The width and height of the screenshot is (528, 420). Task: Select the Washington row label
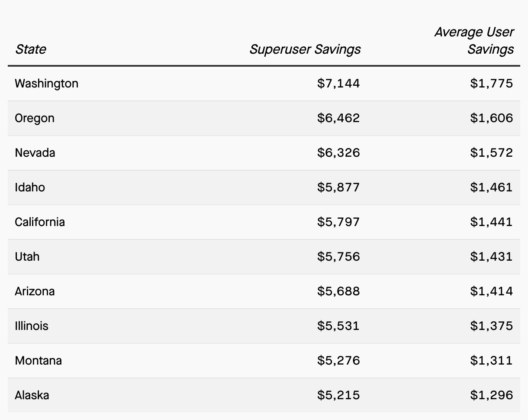pos(46,84)
